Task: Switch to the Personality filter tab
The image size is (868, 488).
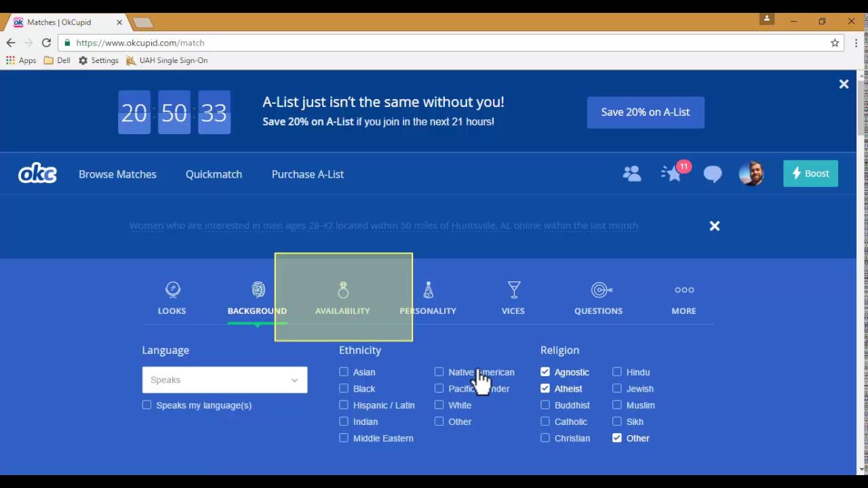Action: 428,298
